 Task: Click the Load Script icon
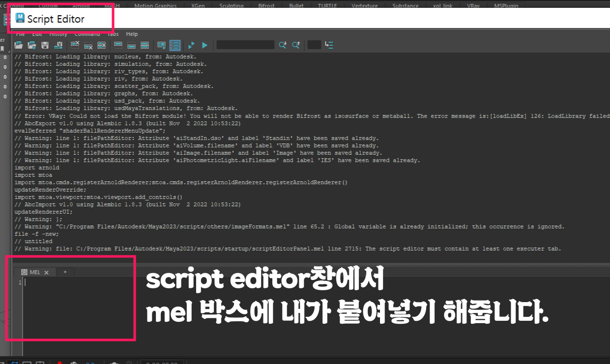tap(19, 45)
